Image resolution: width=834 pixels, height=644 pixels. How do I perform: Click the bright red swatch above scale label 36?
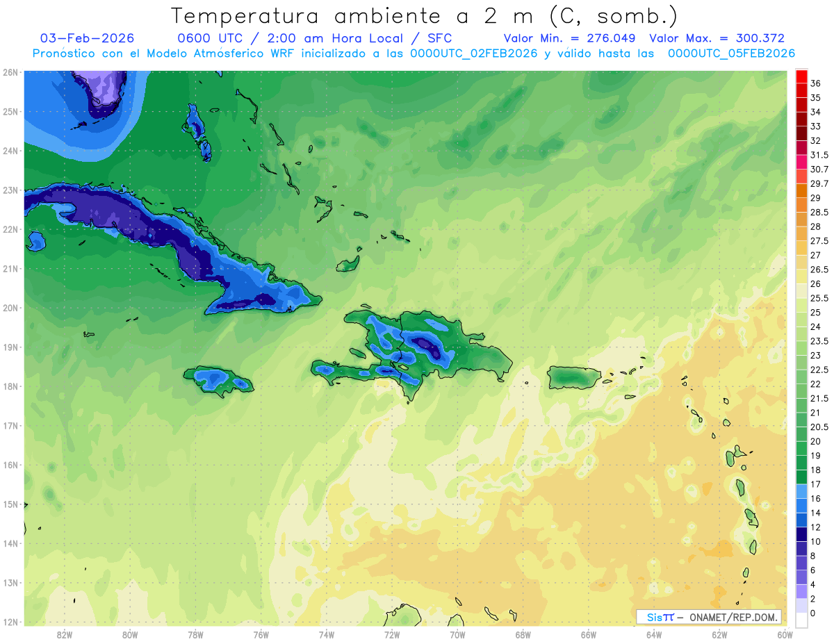[801, 76]
